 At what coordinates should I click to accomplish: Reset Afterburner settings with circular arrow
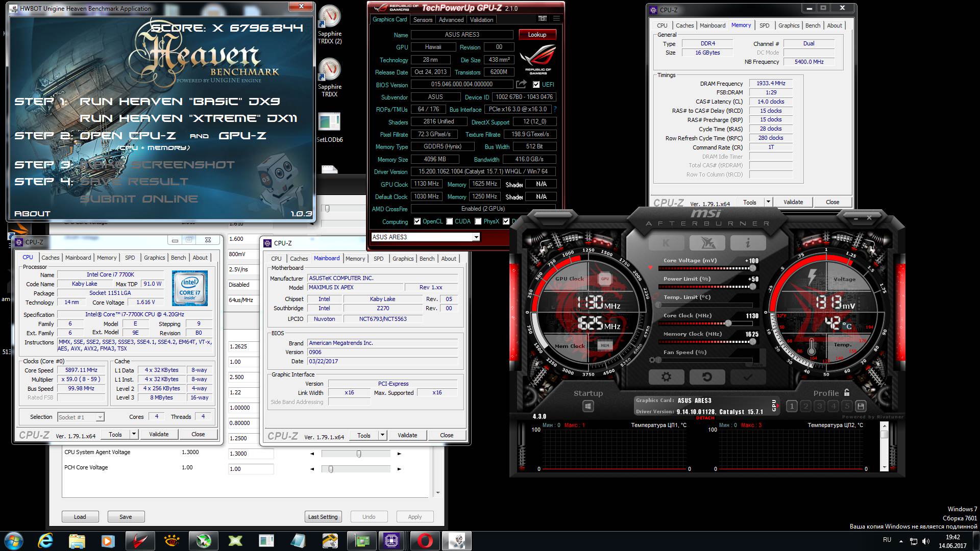[x=707, y=377]
